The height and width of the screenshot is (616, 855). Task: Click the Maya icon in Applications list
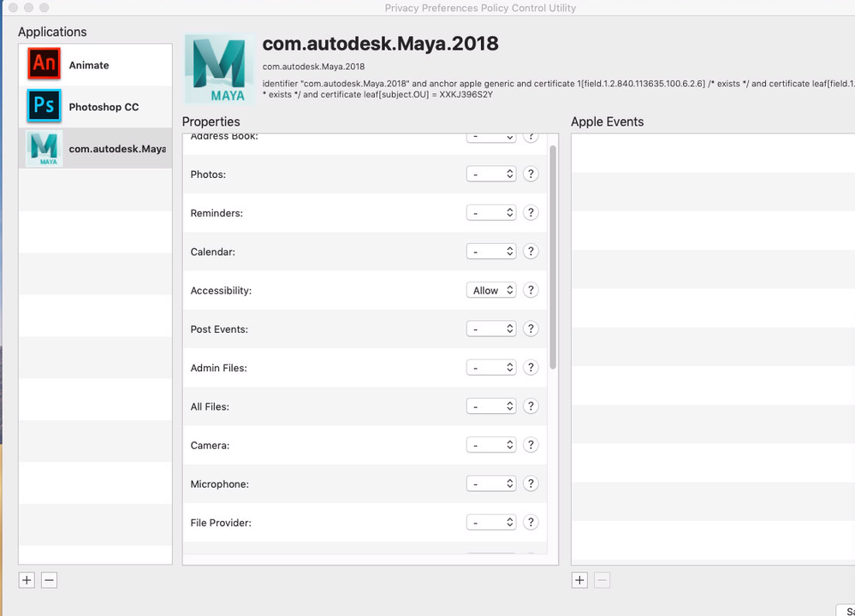(x=45, y=148)
